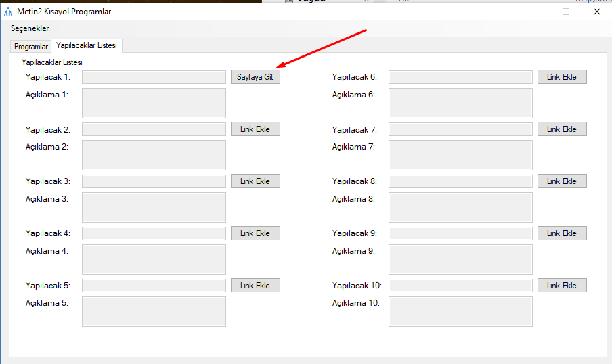Viewport: 612px width, 364px height.
Task: Focus the Yapılacak 4 text field
Action: click(x=154, y=233)
